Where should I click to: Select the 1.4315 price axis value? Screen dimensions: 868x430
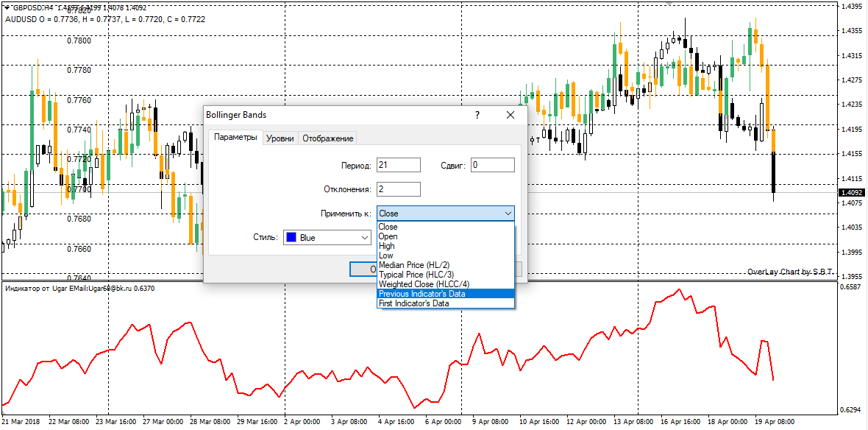coord(852,55)
